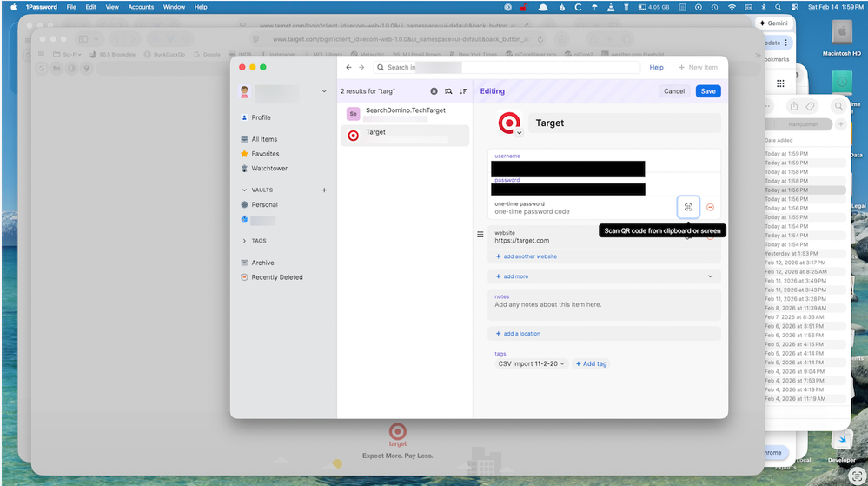Open Recently Deleted items
Image resolution: width=868 pixels, height=486 pixels.
(x=276, y=277)
